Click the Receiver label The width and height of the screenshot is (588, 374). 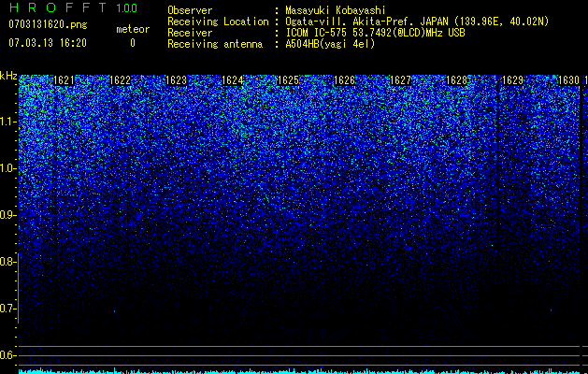tap(190, 33)
